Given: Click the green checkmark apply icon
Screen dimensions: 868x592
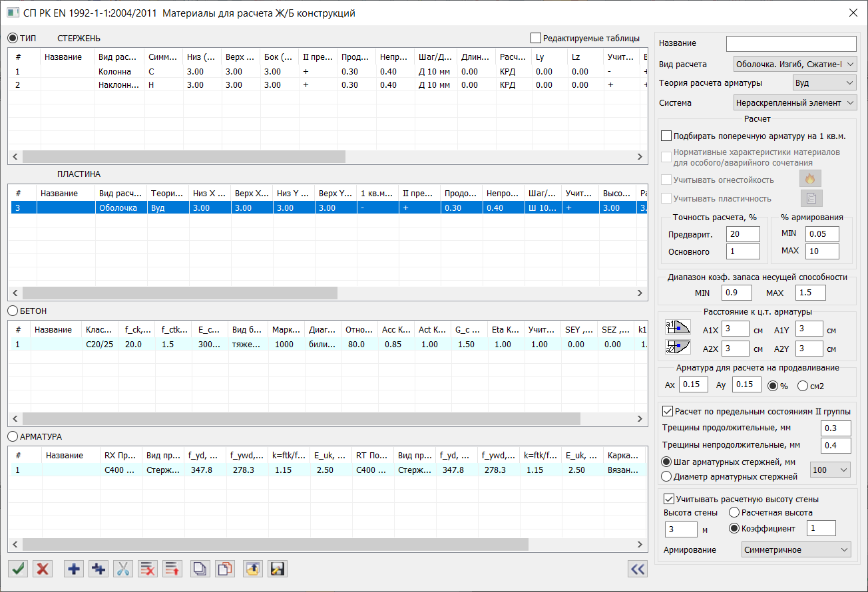Looking at the screenshot, I should point(18,569).
